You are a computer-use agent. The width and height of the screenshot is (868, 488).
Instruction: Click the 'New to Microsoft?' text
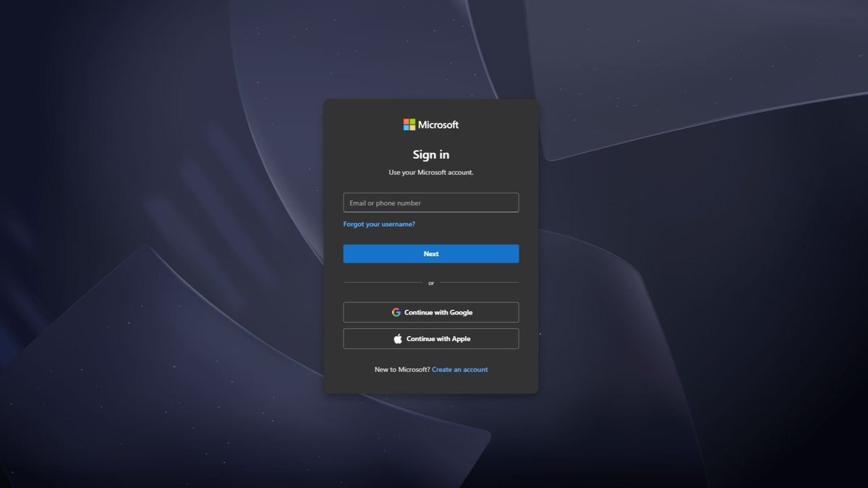tap(402, 369)
